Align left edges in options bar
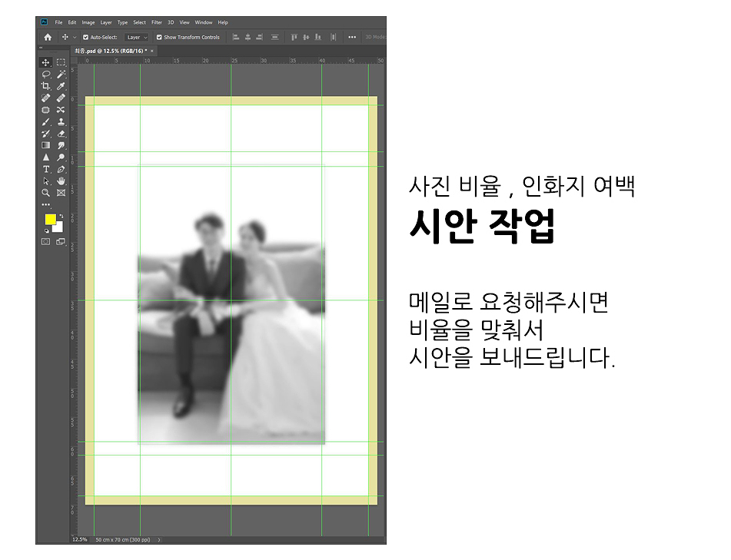731x560 pixels. (x=236, y=38)
